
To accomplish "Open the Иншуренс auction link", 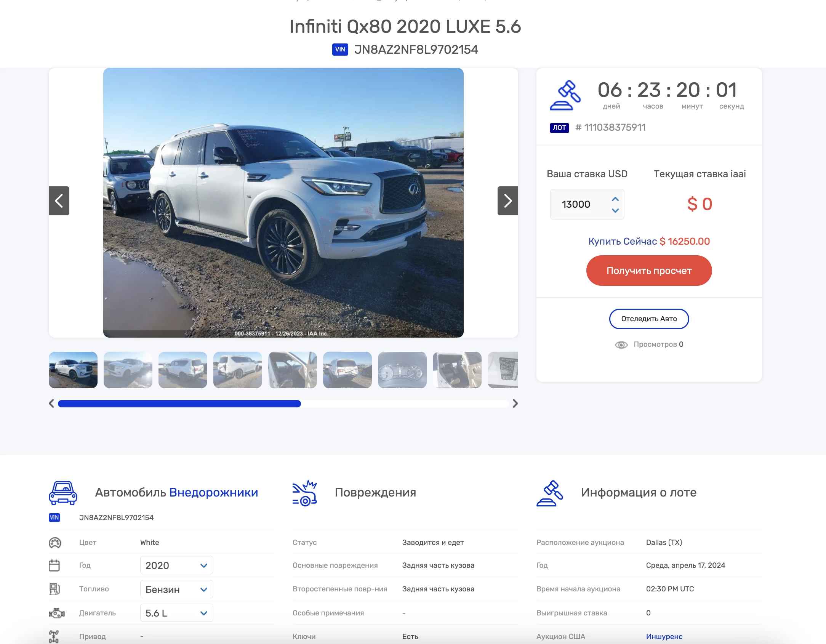I will coord(664,636).
